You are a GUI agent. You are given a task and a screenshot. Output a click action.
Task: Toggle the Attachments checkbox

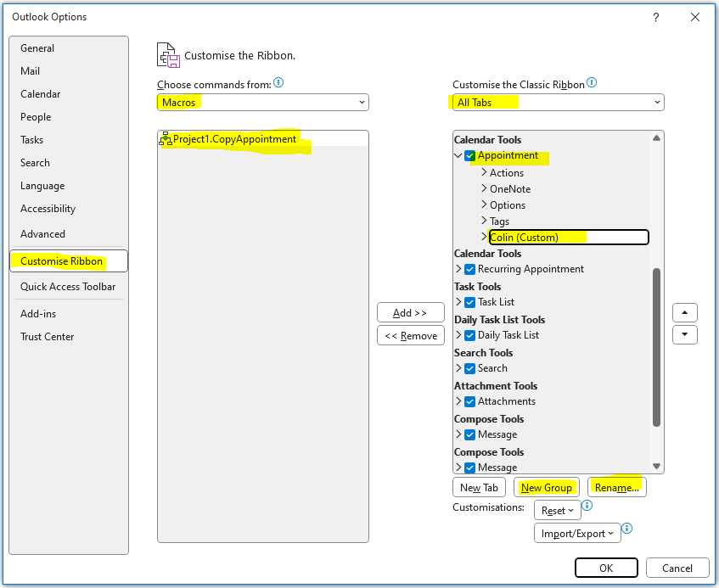coord(469,401)
